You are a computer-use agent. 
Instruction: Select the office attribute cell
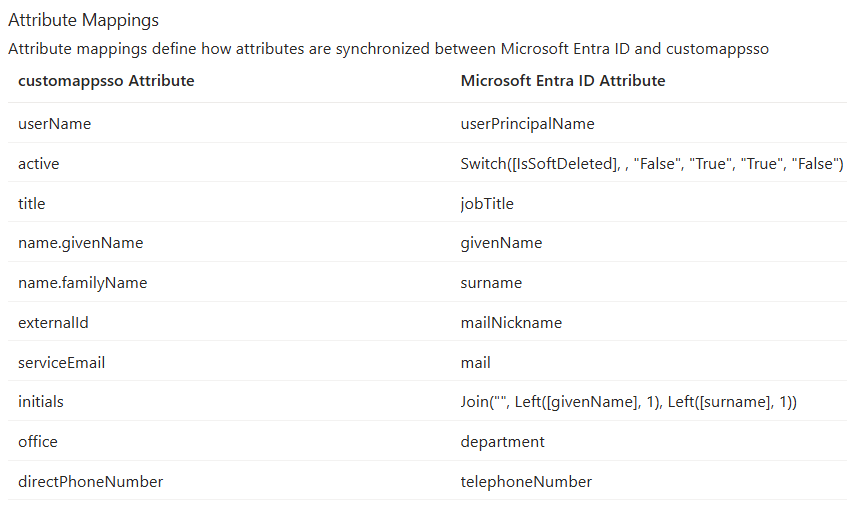(38, 442)
